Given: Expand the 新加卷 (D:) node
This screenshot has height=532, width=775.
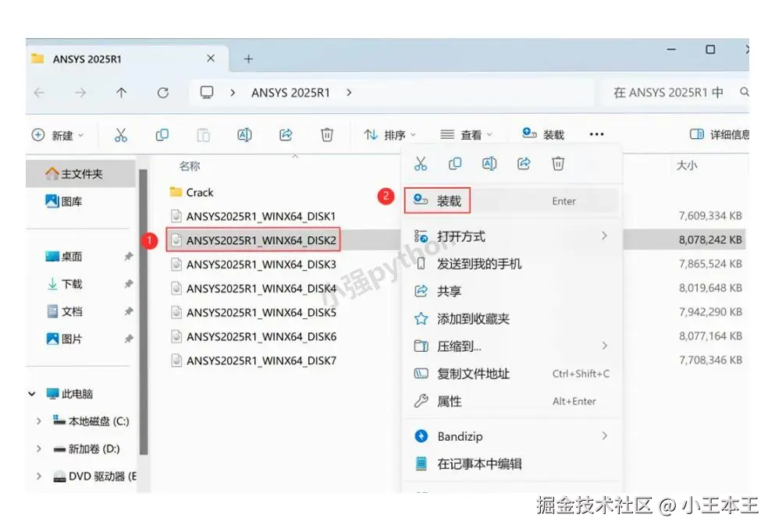Looking at the screenshot, I should 38,449.
